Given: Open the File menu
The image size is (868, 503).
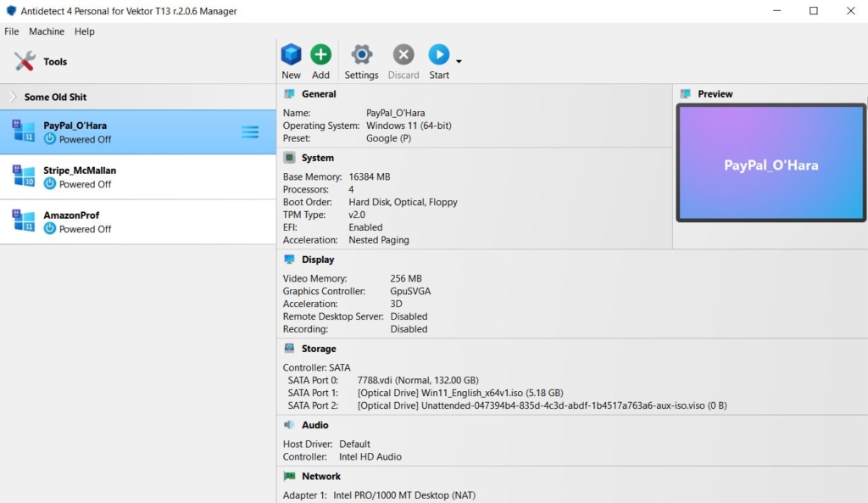Looking at the screenshot, I should (12, 31).
